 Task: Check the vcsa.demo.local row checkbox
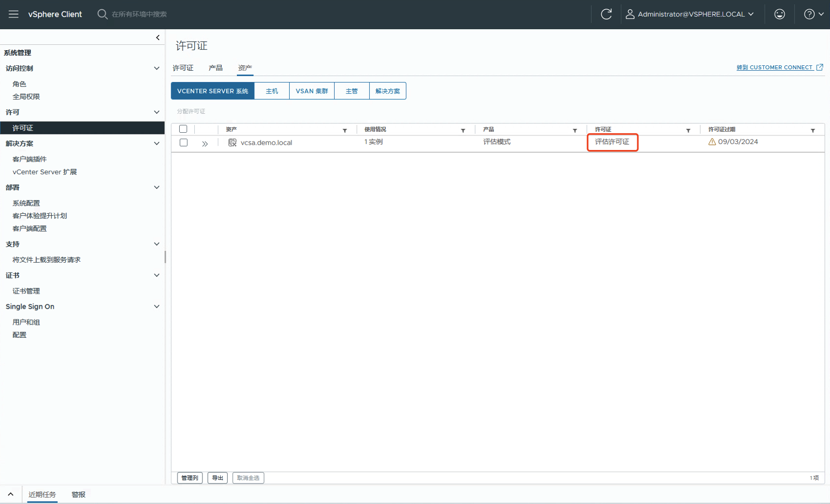[x=183, y=142]
